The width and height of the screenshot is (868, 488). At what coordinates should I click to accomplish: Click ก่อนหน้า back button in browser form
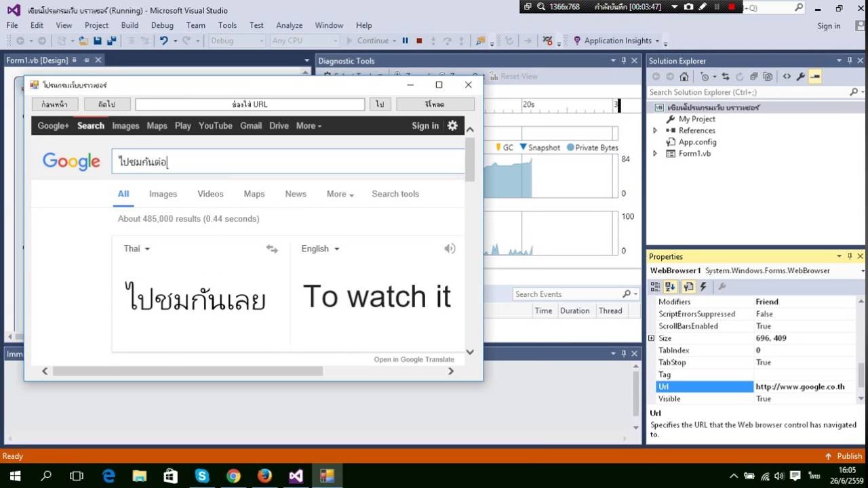(55, 104)
